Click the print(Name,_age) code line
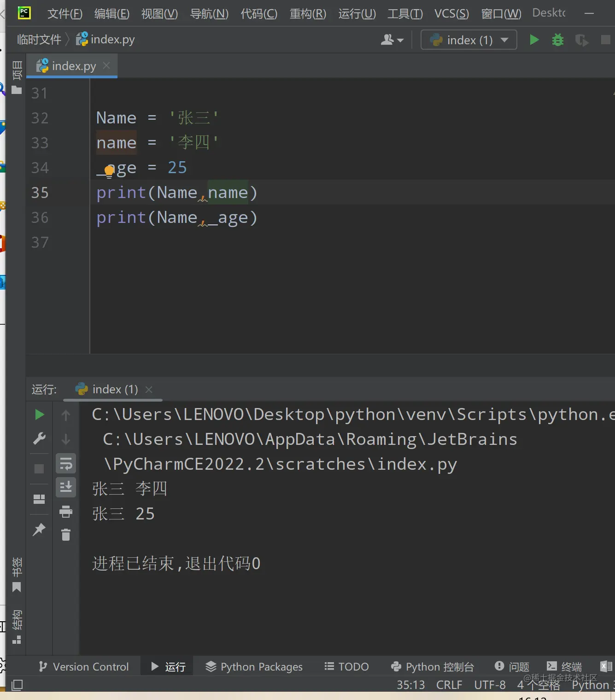The width and height of the screenshot is (615, 700). pos(177,217)
